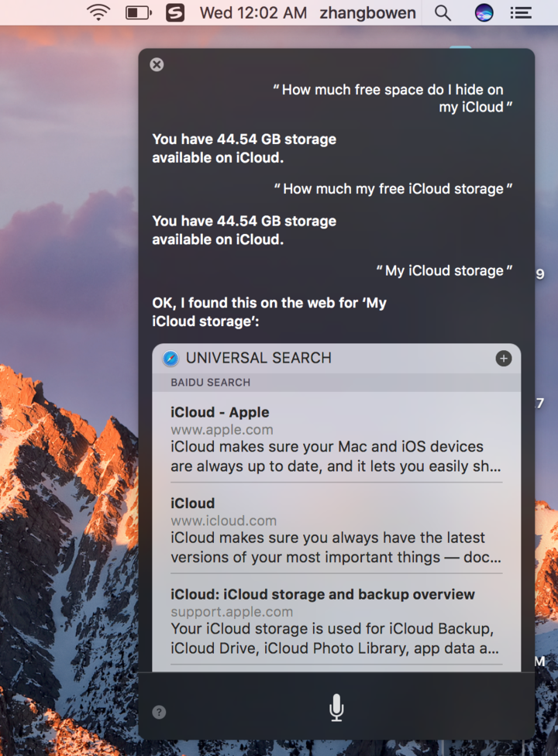Click the support.apple.com URL text
The width and height of the screenshot is (558, 756).
click(232, 612)
